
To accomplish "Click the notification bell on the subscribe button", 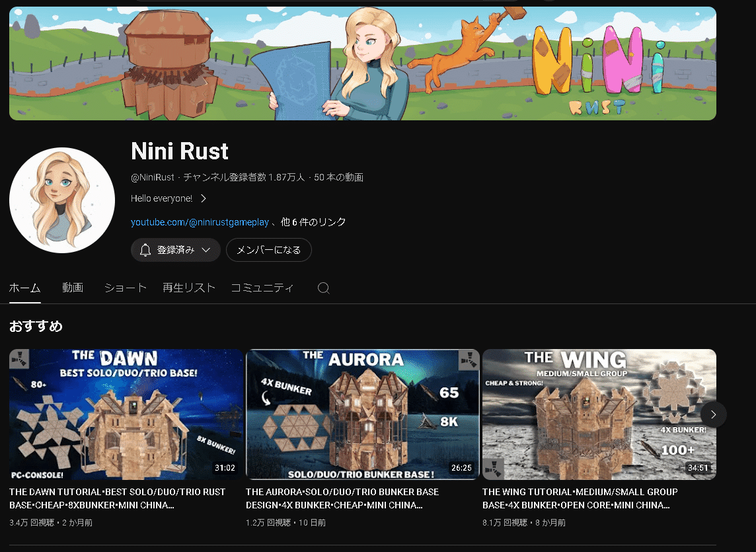I will tap(145, 250).
